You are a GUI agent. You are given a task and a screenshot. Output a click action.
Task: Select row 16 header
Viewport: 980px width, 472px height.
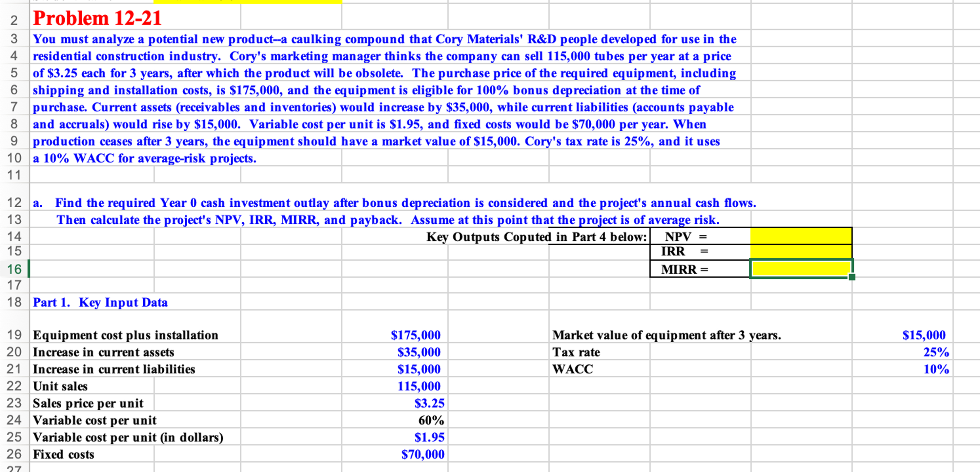(x=14, y=269)
